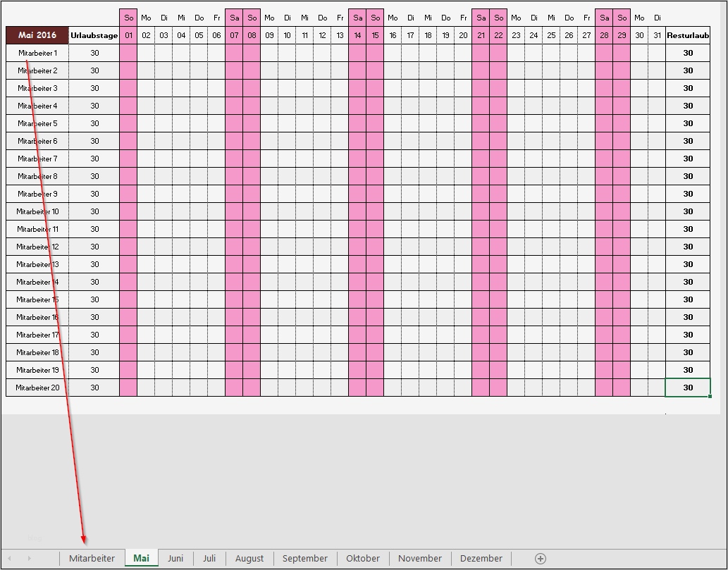The width and height of the screenshot is (728, 570).
Task: Switch to the August sheet
Action: [249, 557]
